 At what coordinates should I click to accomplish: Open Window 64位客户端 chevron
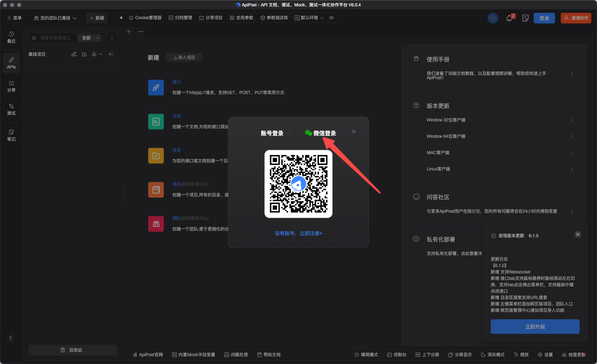[x=572, y=137]
